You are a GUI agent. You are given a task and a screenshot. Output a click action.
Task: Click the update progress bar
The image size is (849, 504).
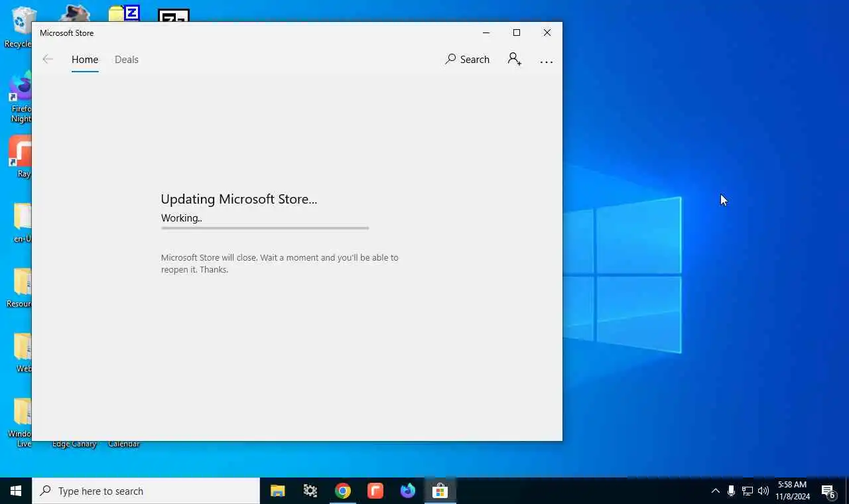pyautogui.click(x=265, y=228)
